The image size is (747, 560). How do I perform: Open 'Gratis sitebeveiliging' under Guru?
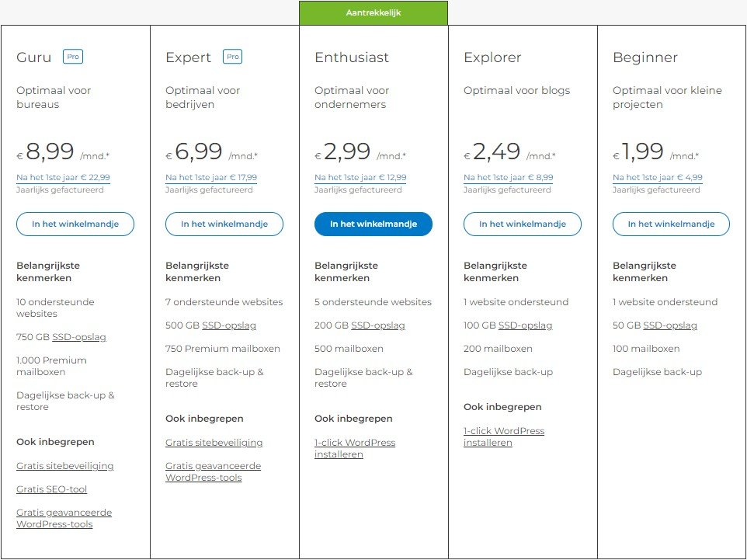tap(65, 465)
